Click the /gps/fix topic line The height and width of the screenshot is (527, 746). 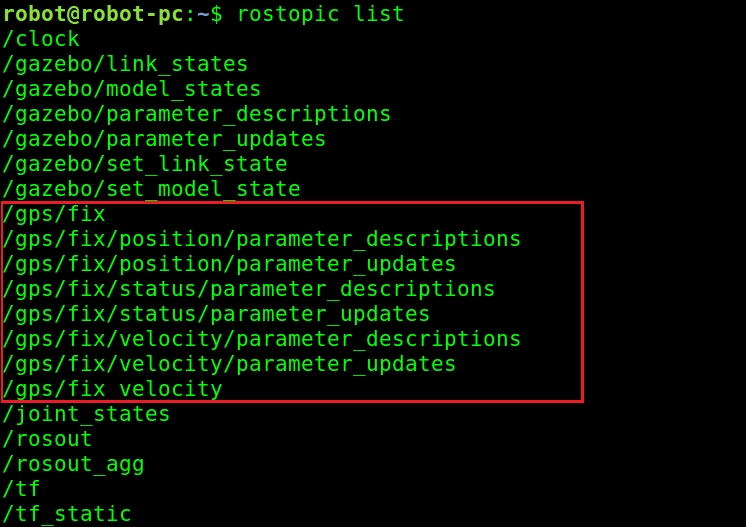click(54, 215)
